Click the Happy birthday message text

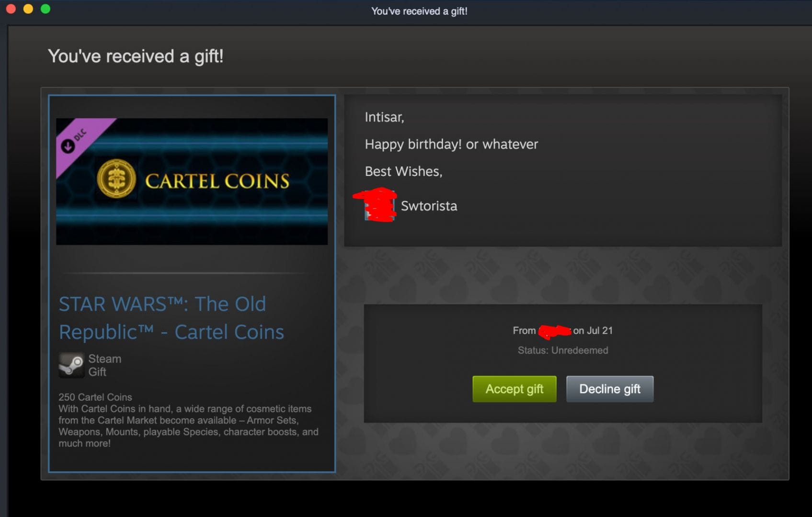tap(451, 144)
